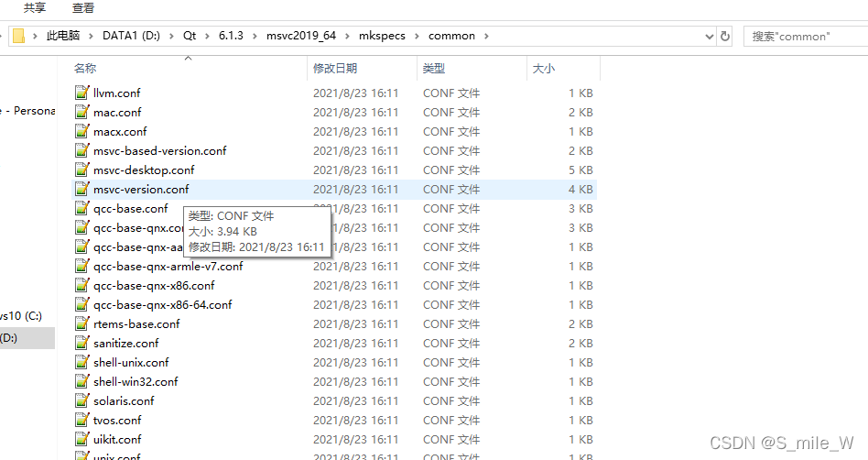This screenshot has height=460, width=868.
Task: Select file name tvos.conf
Action: 117,420
